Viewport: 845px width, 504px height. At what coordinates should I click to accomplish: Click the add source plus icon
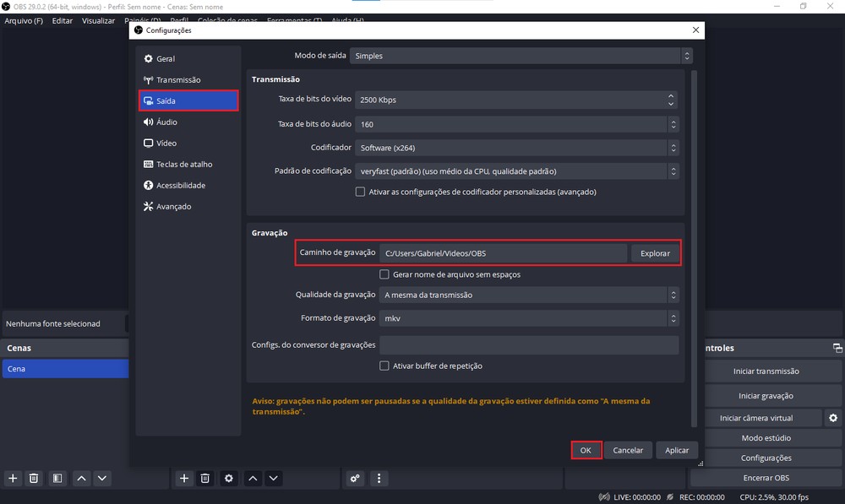184,478
